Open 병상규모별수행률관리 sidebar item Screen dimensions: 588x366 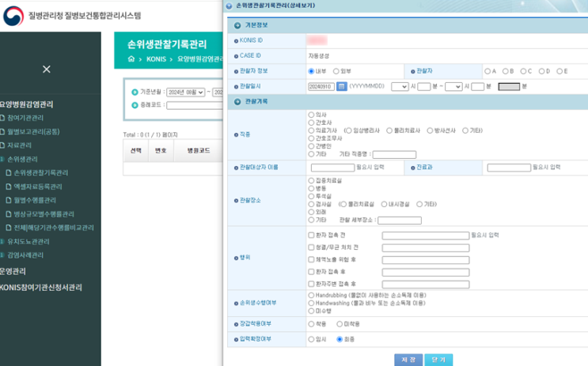[x=44, y=214]
